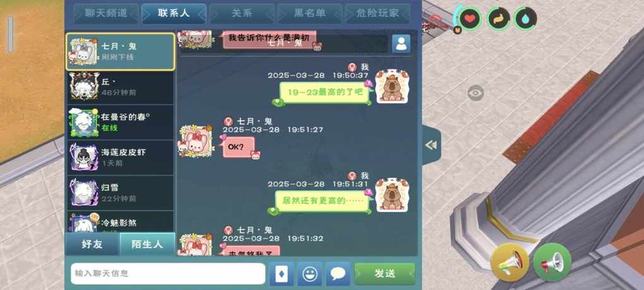
Task: Tap the hunger status icon
Action: coord(498,18)
